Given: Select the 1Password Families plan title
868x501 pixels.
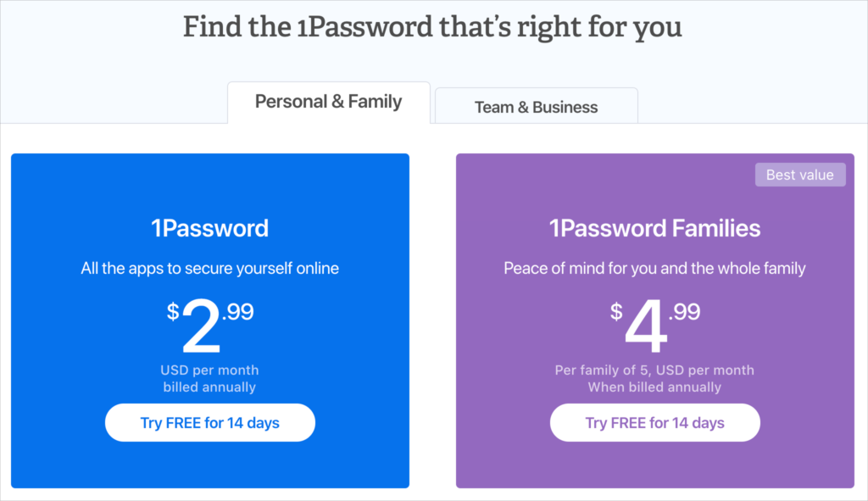Looking at the screenshot, I should (654, 228).
